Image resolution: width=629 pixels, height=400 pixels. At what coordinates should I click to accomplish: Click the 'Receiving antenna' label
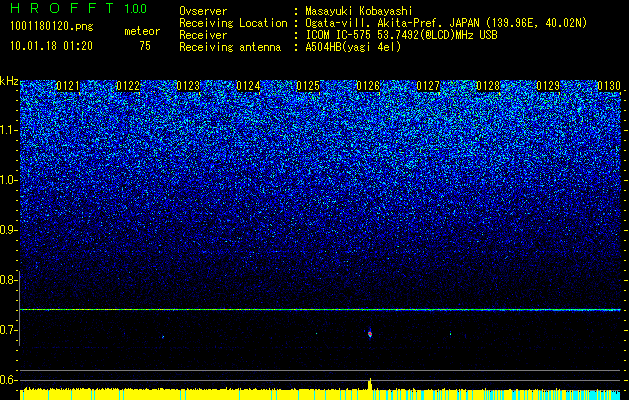click(230, 47)
